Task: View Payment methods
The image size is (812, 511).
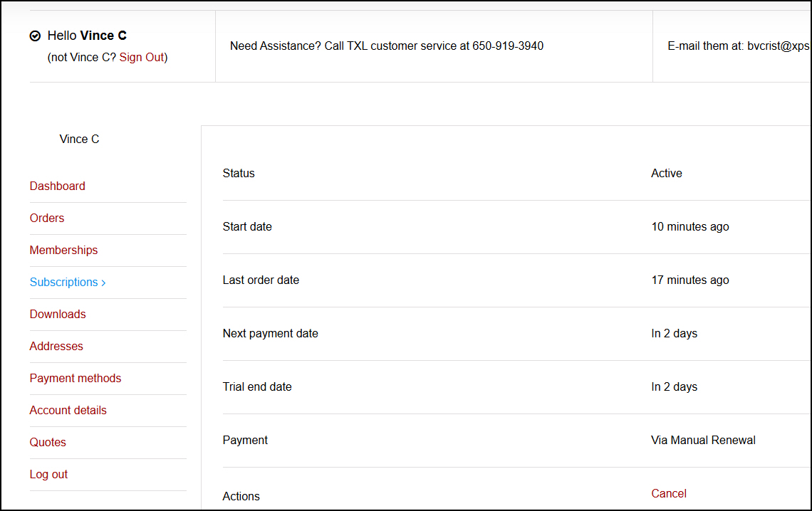Action: pyautogui.click(x=76, y=378)
